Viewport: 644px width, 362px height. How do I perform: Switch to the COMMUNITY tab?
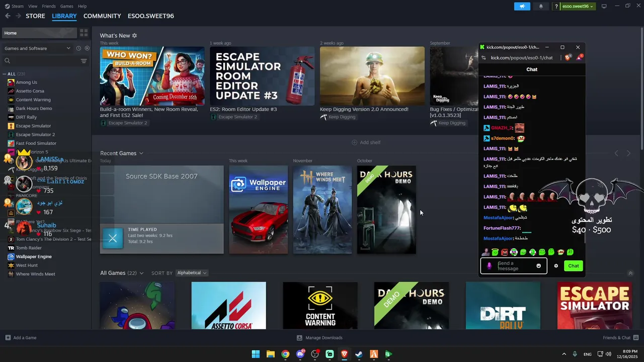click(102, 16)
